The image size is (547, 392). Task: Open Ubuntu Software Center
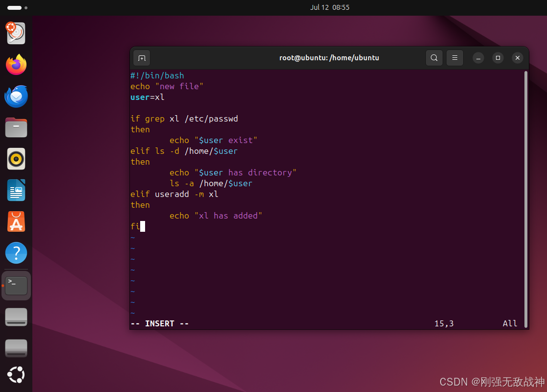[x=16, y=221]
